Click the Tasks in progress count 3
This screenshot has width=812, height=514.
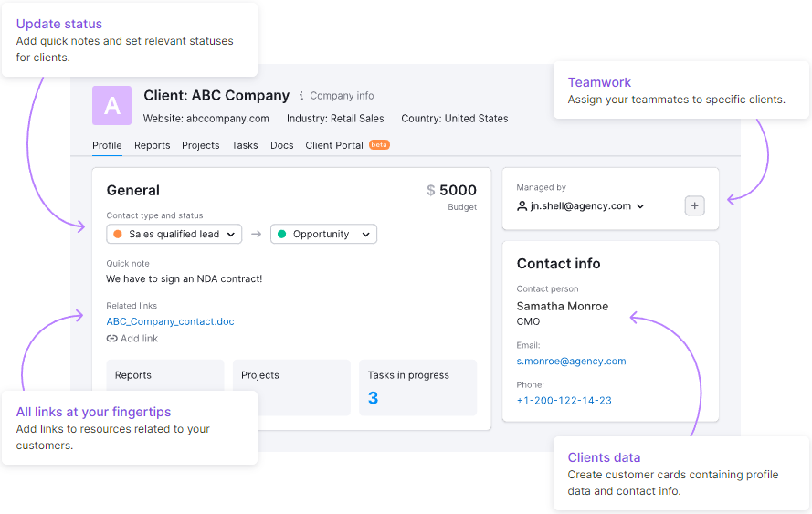(x=373, y=398)
